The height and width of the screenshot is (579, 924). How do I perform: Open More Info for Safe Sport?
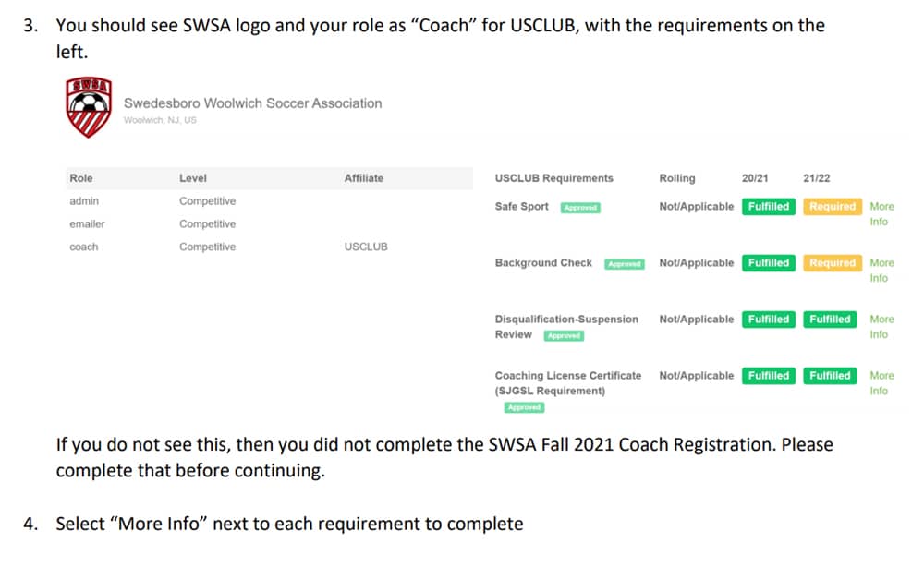[881, 214]
